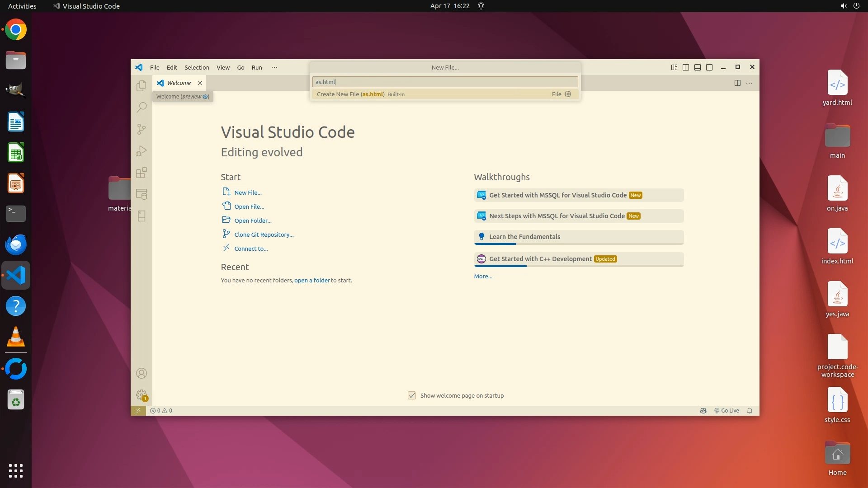Click the errors and warnings status indicator
Viewport: 868px width, 488px height.
pos(161,411)
